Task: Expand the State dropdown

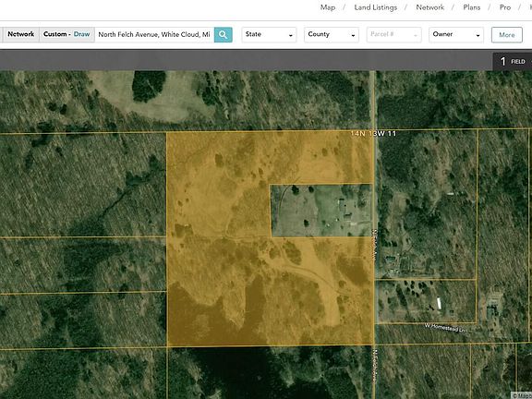Action: click(x=269, y=34)
